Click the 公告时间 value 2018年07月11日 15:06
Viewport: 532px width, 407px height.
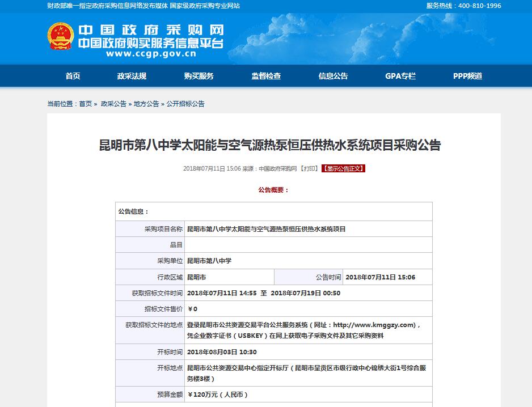tap(381, 277)
